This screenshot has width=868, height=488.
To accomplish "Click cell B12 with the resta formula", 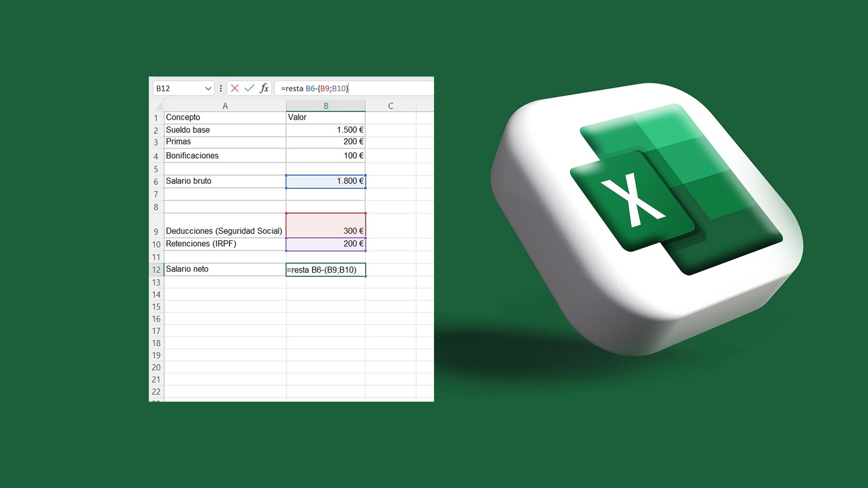I will coord(325,270).
